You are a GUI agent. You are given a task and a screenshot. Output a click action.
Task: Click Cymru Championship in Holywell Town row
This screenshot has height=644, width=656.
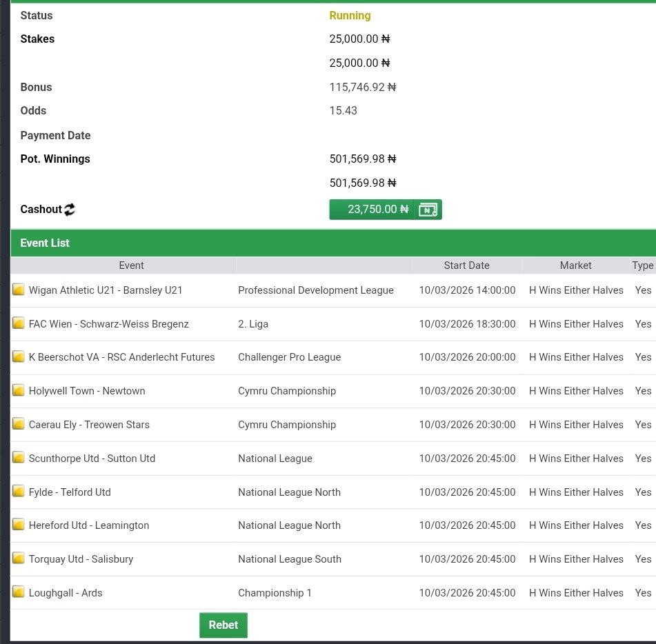287,391
